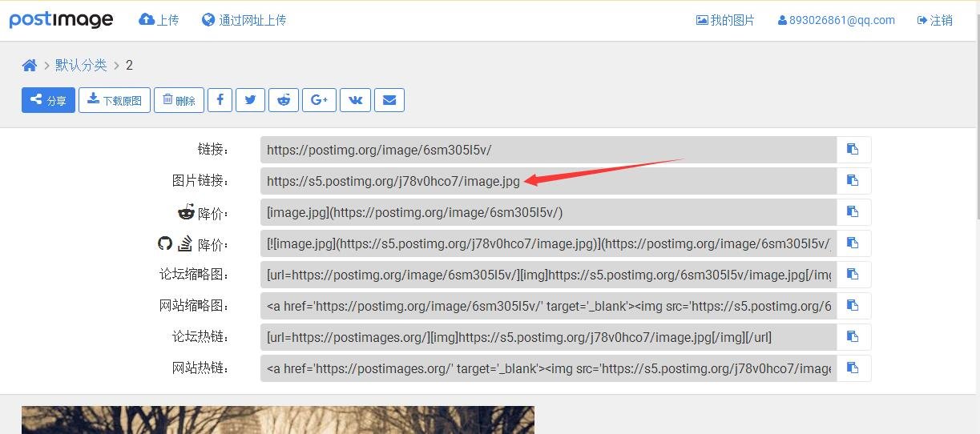Click the Postimage logo
This screenshot has height=434, width=980.
tap(61, 20)
